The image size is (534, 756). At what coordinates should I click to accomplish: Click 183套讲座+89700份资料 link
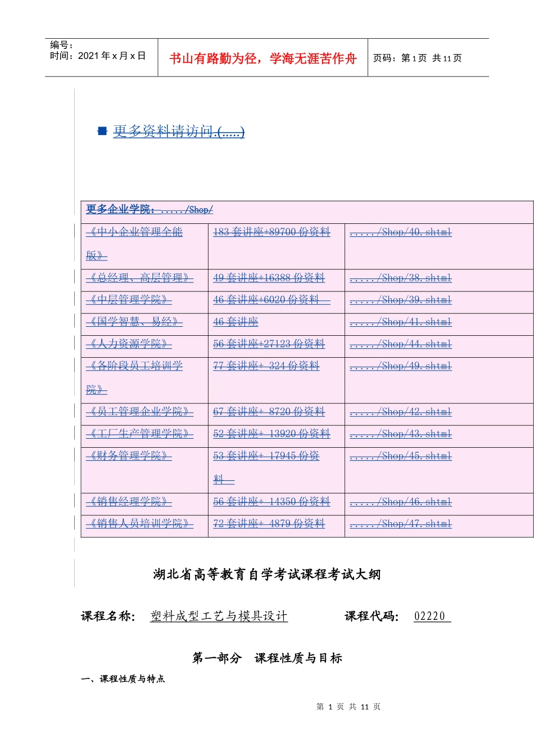click(x=272, y=232)
